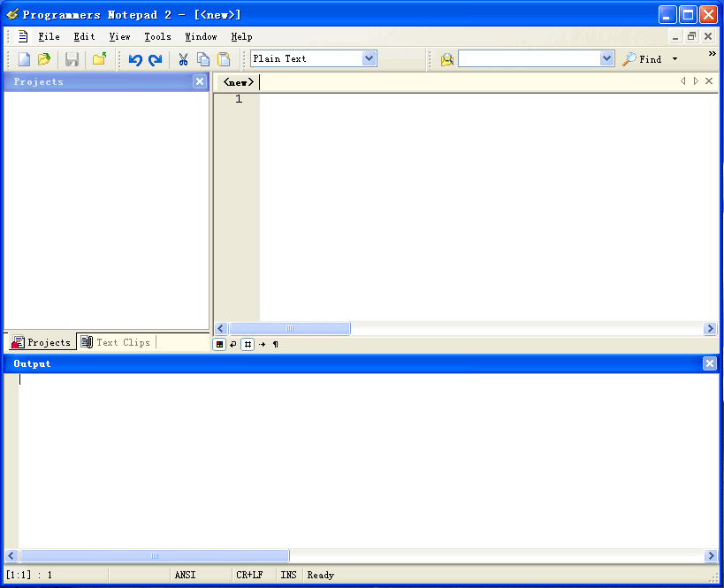Switch to the Projects panel tab
This screenshot has height=588, width=724.
(x=42, y=342)
